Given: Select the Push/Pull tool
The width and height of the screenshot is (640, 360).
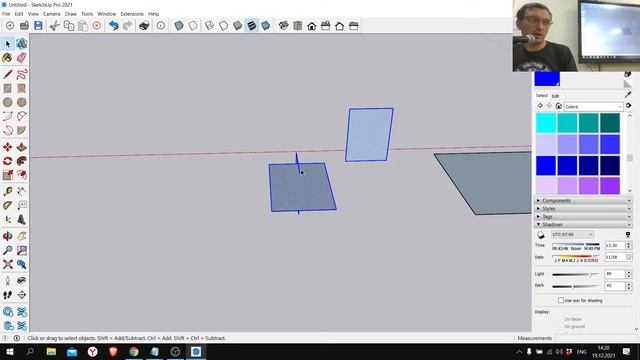Looking at the screenshot, I should pyautogui.click(x=22, y=147).
